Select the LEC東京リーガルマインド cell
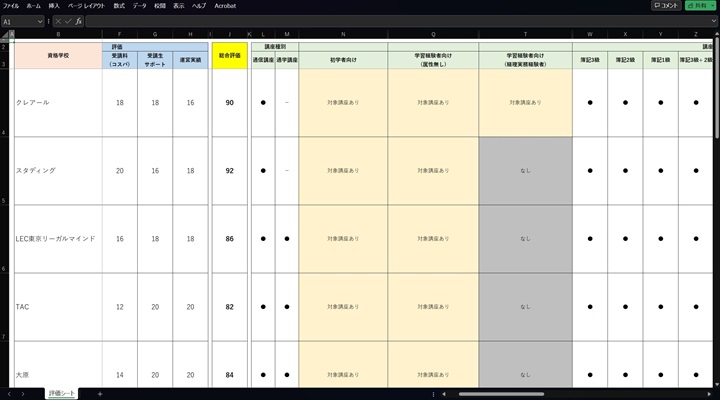Viewport: 720px width, 400px height. 58,239
